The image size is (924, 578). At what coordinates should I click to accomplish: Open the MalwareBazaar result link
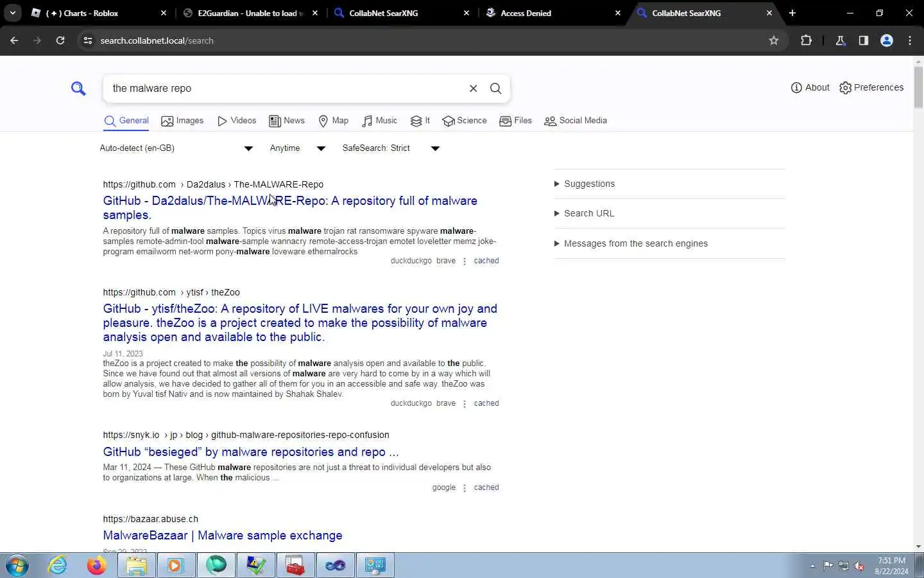pyautogui.click(x=223, y=536)
